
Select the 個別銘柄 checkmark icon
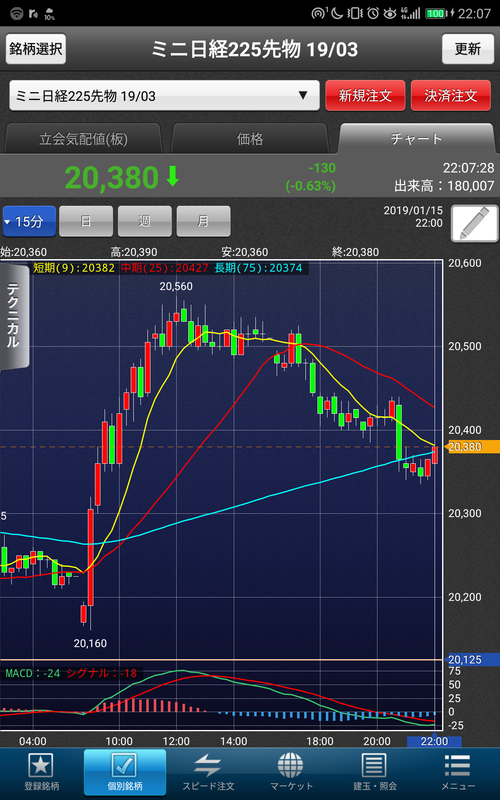tap(124, 765)
